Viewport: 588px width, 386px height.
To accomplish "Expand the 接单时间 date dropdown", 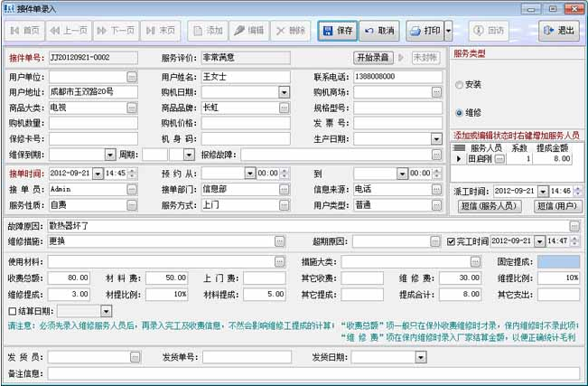I will click(x=98, y=174).
